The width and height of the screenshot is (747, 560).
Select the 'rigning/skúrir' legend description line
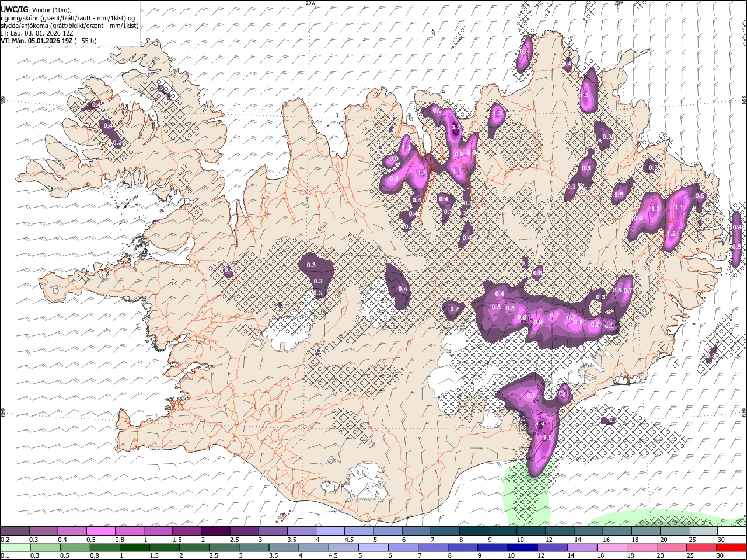tap(68, 18)
